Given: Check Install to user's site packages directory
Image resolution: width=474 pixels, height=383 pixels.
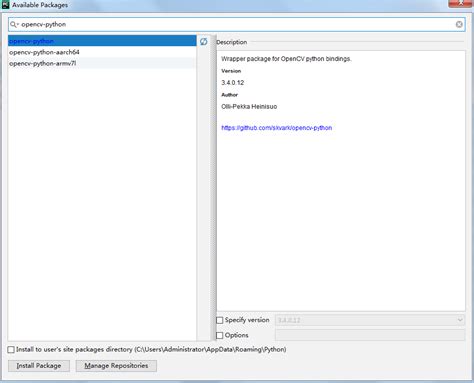Looking at the screenshot, I should click(11, 350).
